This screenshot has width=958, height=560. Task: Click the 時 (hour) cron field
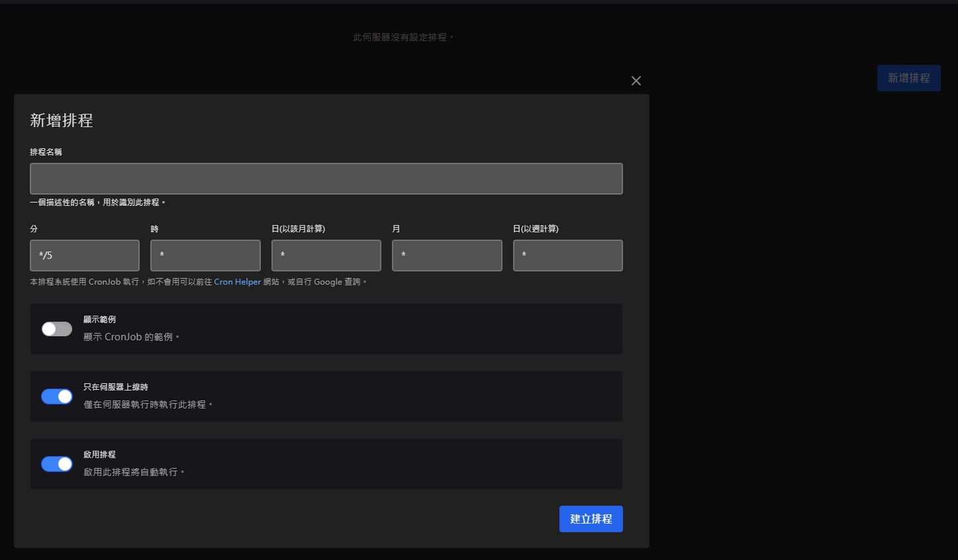205,256
